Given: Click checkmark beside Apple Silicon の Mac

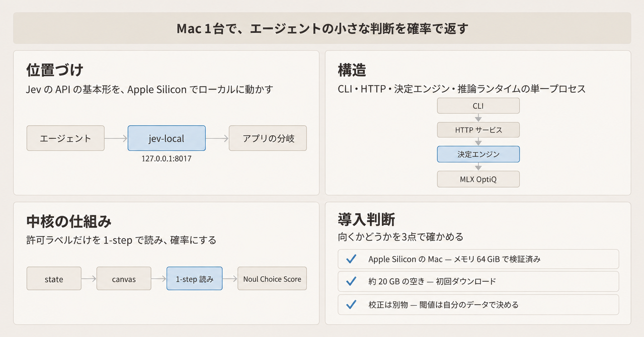Looking at the screenshot, I should [x=351, y=259].
